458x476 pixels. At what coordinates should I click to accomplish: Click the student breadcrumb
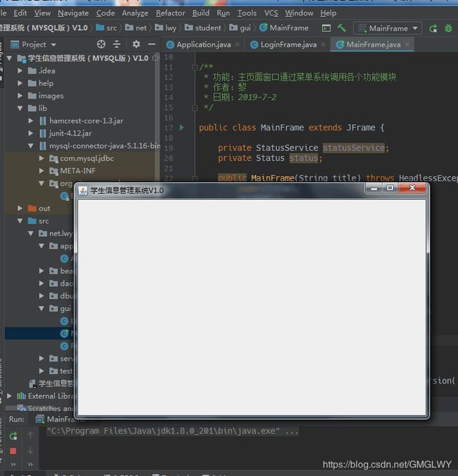tap(203, 28)
